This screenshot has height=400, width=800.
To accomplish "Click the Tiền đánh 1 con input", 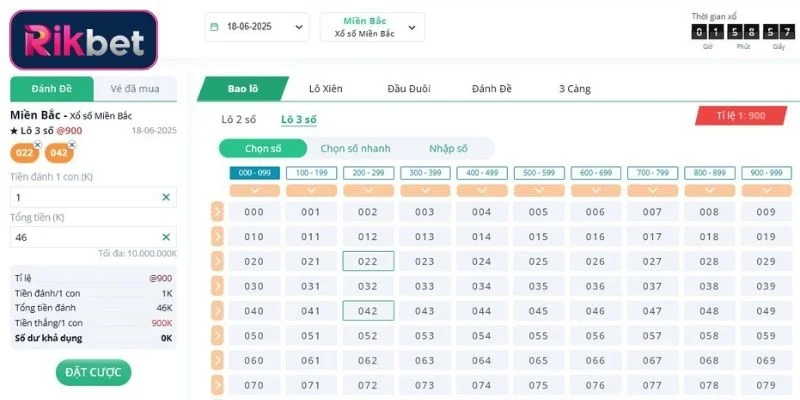I will pos(85,198).
